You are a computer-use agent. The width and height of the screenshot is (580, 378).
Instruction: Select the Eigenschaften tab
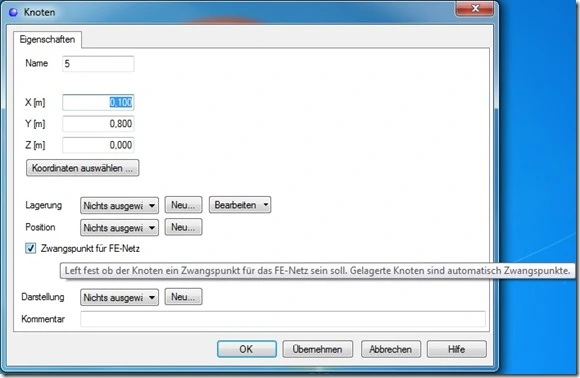[47, 40]
